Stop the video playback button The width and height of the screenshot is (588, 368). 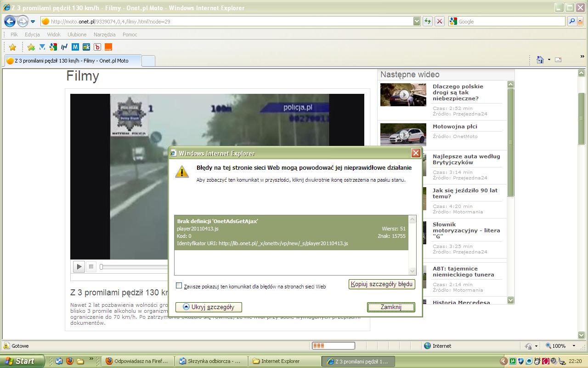click(x=91, y=266)
